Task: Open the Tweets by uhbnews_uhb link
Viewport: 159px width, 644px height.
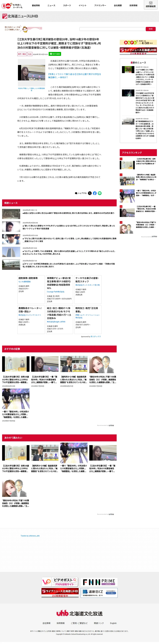Action: tap(30, 536)
